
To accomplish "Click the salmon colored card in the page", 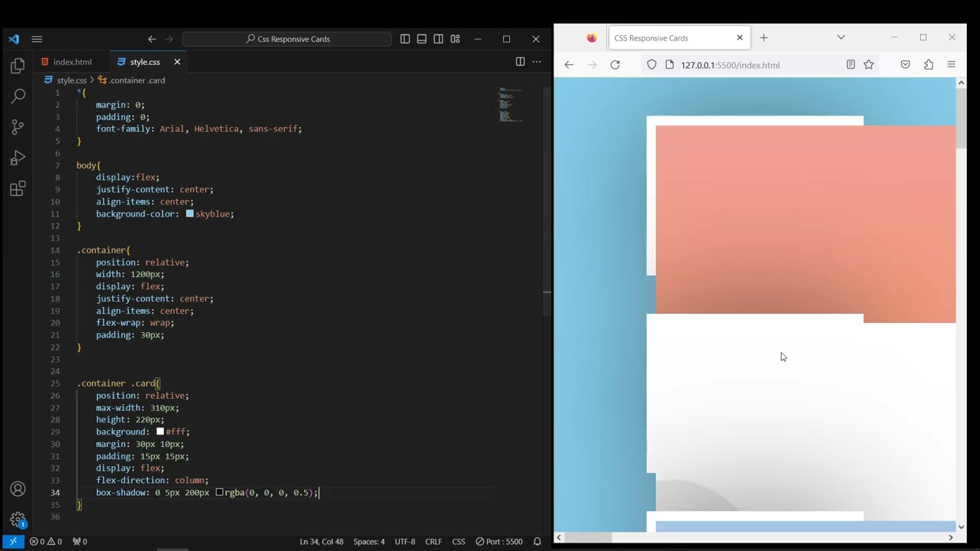I will pos(805,223).
